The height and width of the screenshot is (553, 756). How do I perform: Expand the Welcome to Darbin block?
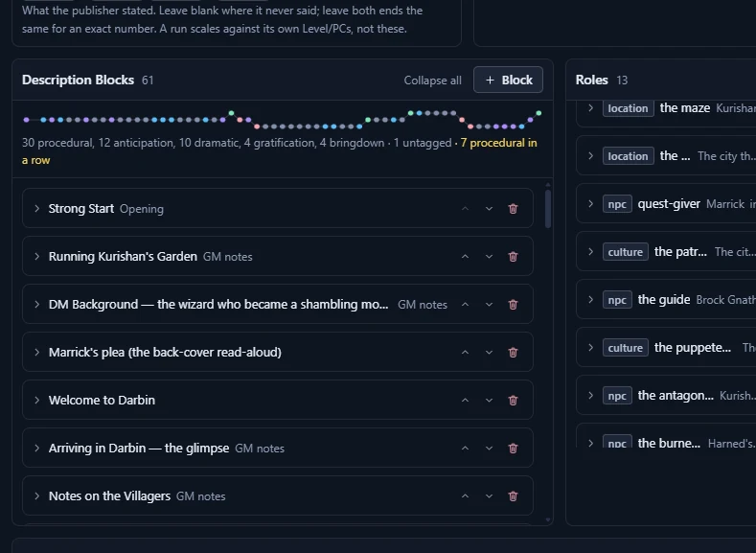[36, 401]
